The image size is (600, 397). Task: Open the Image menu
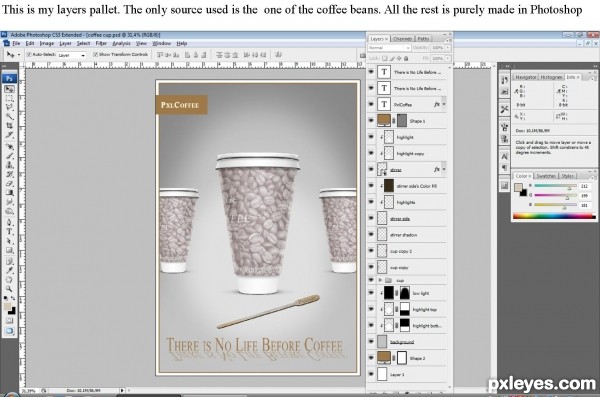[47, 43]
